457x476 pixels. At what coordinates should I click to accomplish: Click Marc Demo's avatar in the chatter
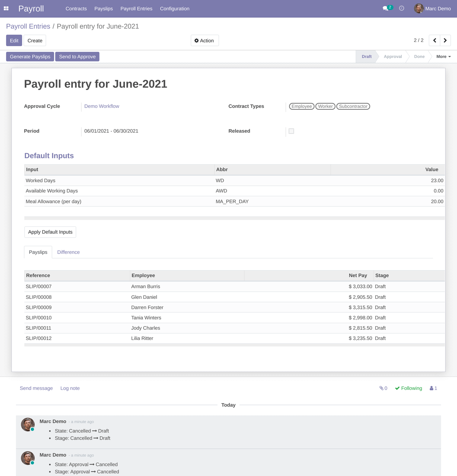27,424
